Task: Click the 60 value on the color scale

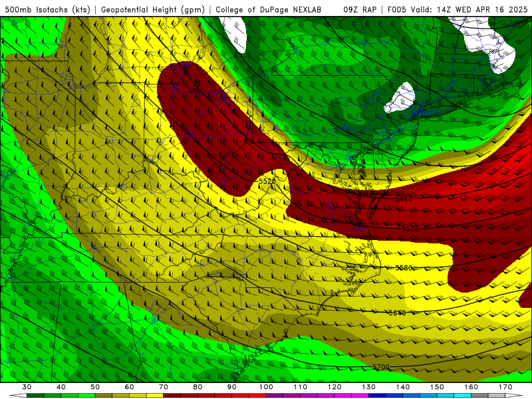Action: coord(129,387)
